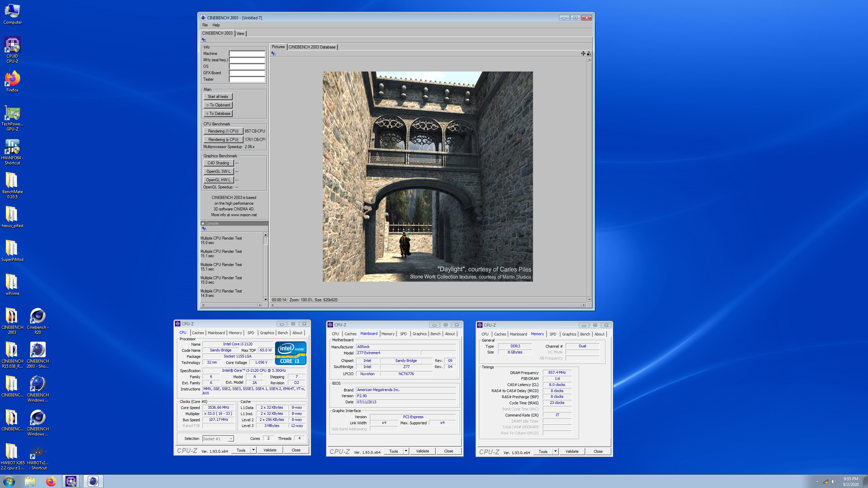This screenshot has height=488, width=868.
Task: Click rendered Daylight image thumbnail
Action: click(x=428, y=176)
